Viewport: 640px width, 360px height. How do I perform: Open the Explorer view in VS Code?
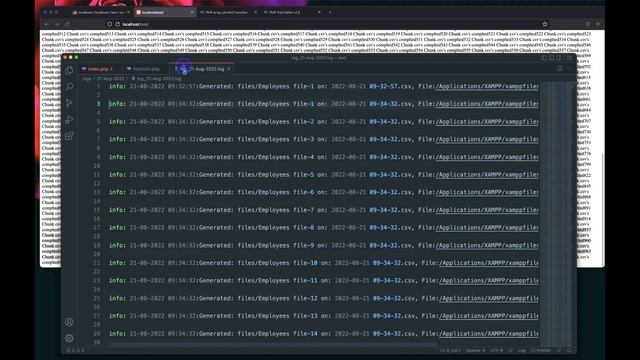69,70
